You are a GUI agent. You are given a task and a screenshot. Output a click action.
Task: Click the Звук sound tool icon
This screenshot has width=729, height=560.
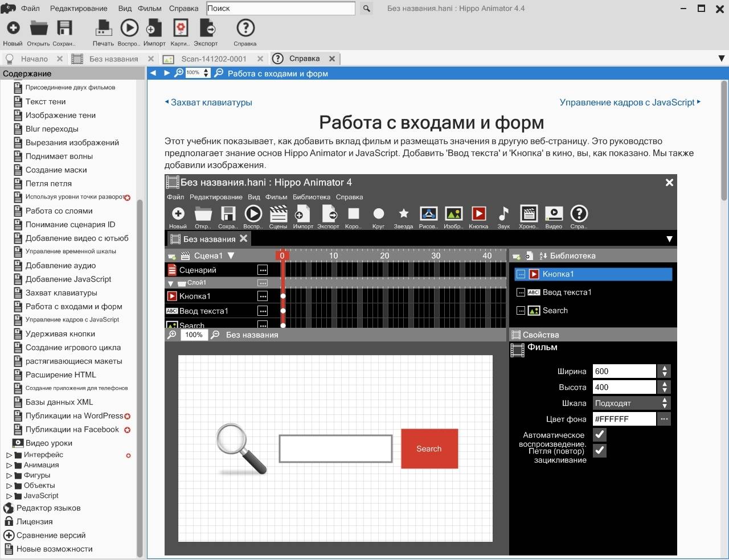(x=503, y=213)
